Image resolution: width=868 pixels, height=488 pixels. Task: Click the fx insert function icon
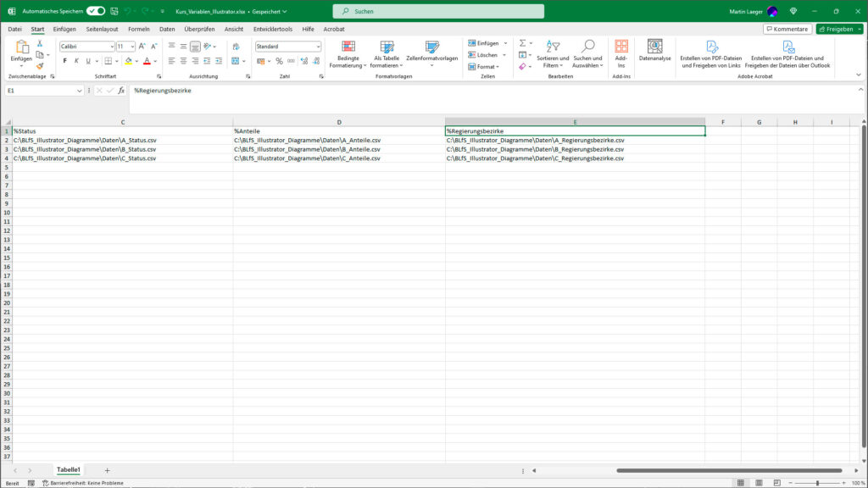[x=121, y=90]
